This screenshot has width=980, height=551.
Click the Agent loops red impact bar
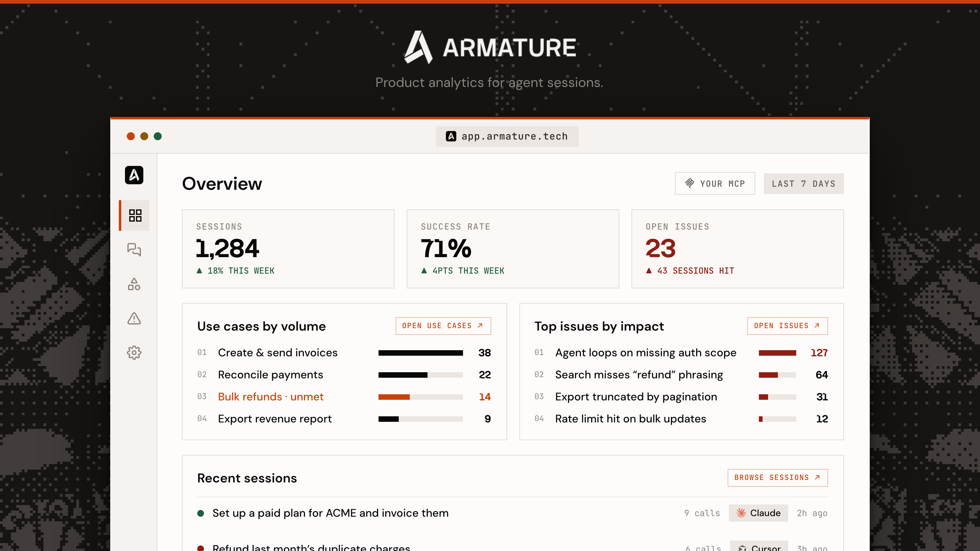pyautogui.click(x=777, y=353)
